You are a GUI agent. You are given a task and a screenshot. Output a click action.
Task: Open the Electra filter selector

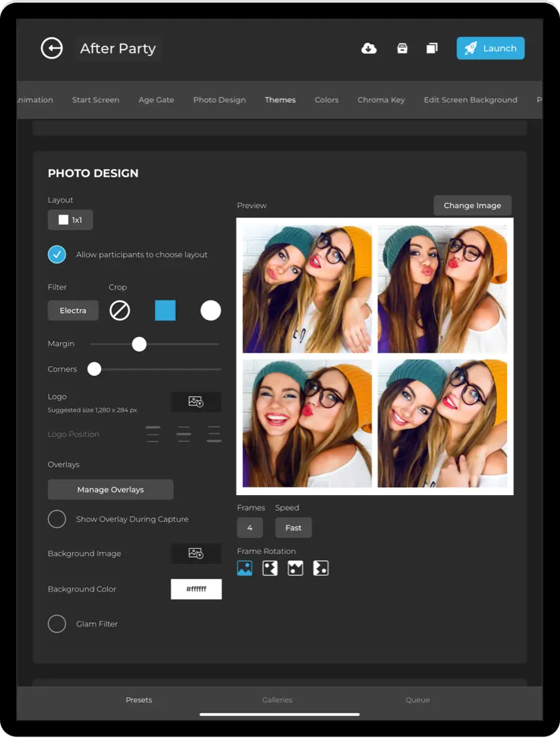point(72,310)
